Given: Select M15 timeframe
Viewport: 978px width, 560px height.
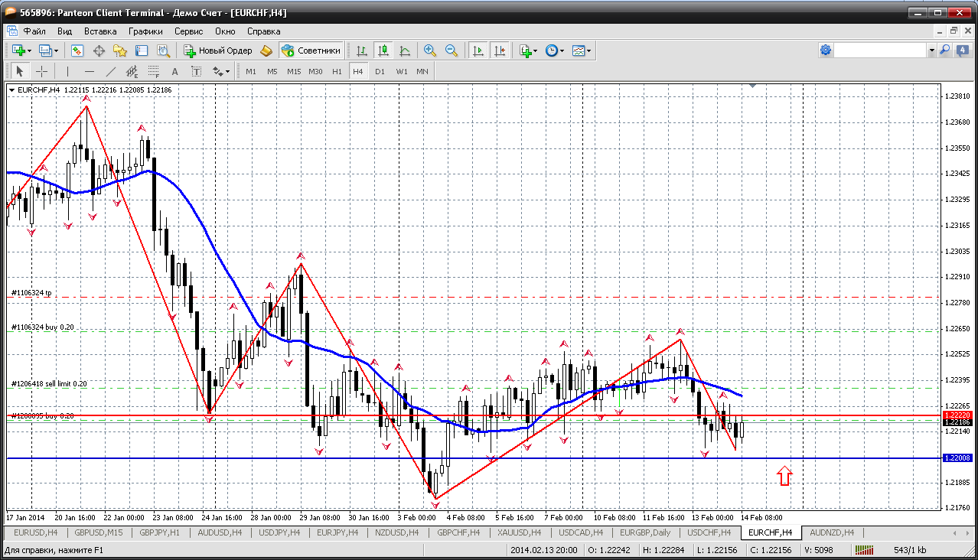Looking at the screenshot, I should (x=294, y=71).
